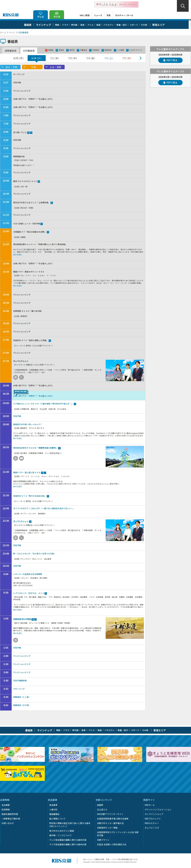
Task: Select the 6/29 (月) date tab
Action: tap(19, 58)
